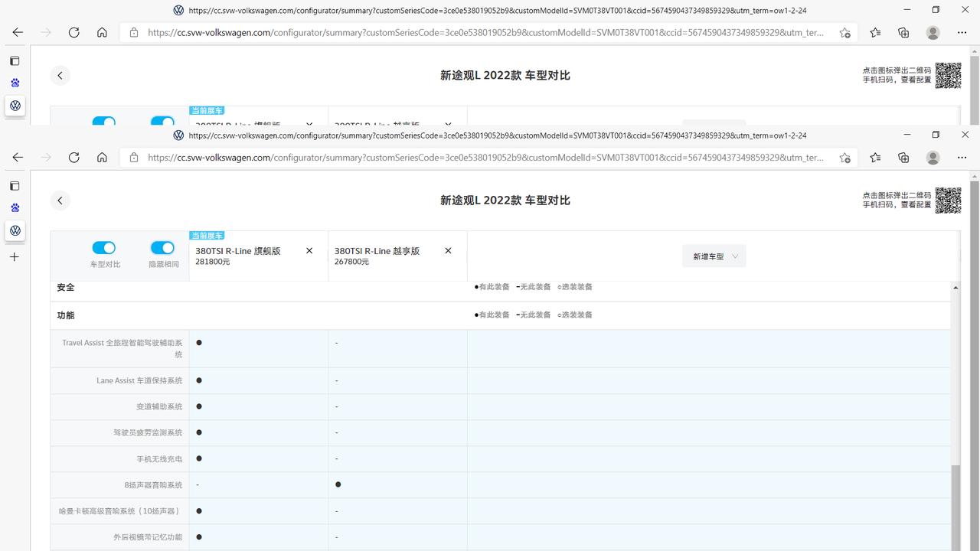Go back in the front browser window

tap(18, 158)
